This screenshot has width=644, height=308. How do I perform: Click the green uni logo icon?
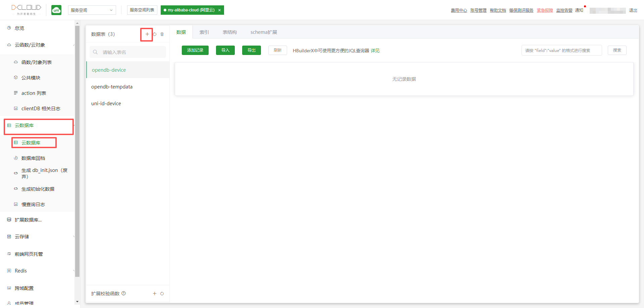[56, 10]
